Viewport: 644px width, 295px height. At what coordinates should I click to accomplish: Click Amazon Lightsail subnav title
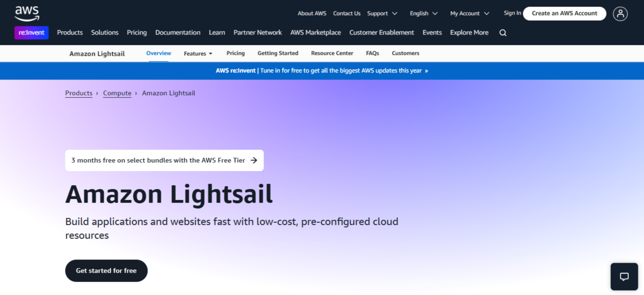click(x=97, y=54)
